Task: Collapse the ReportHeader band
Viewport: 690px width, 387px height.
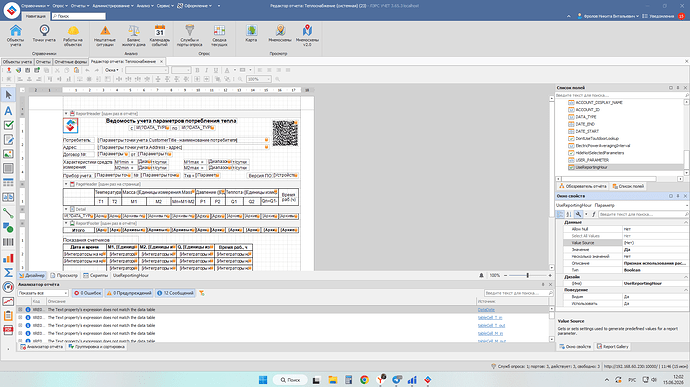Action: point(66,114)
